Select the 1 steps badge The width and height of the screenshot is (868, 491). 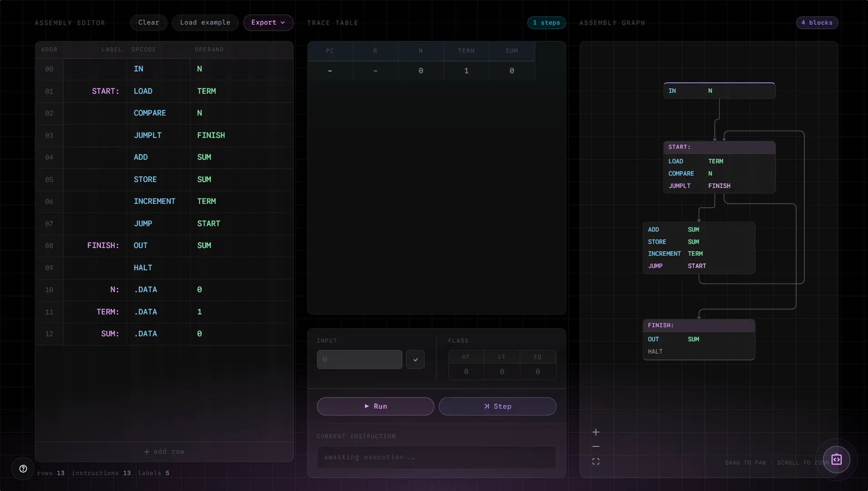[x=547, y=23]
